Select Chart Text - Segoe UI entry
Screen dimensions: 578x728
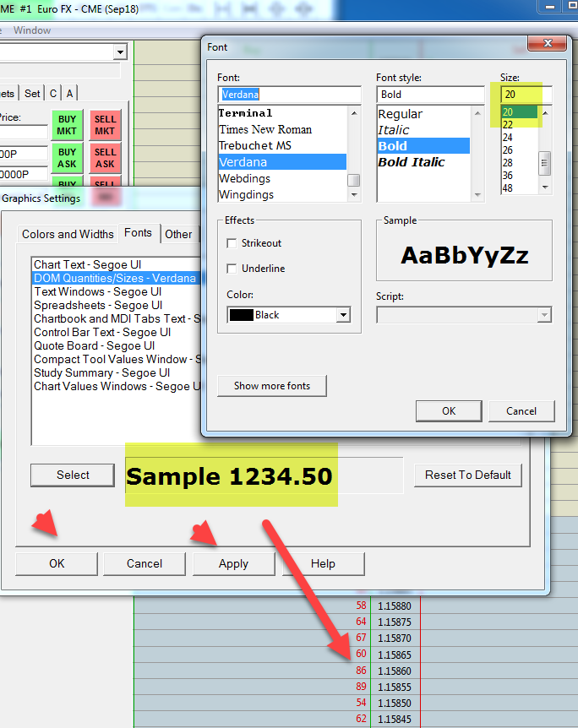click(x=116, y=264)
